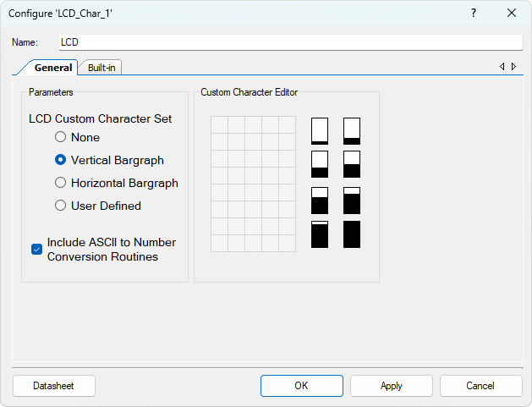Select the top-right two-row bargraph character
Image resolution: width=532 pixels, height=407 pixels.
(352, 131)
